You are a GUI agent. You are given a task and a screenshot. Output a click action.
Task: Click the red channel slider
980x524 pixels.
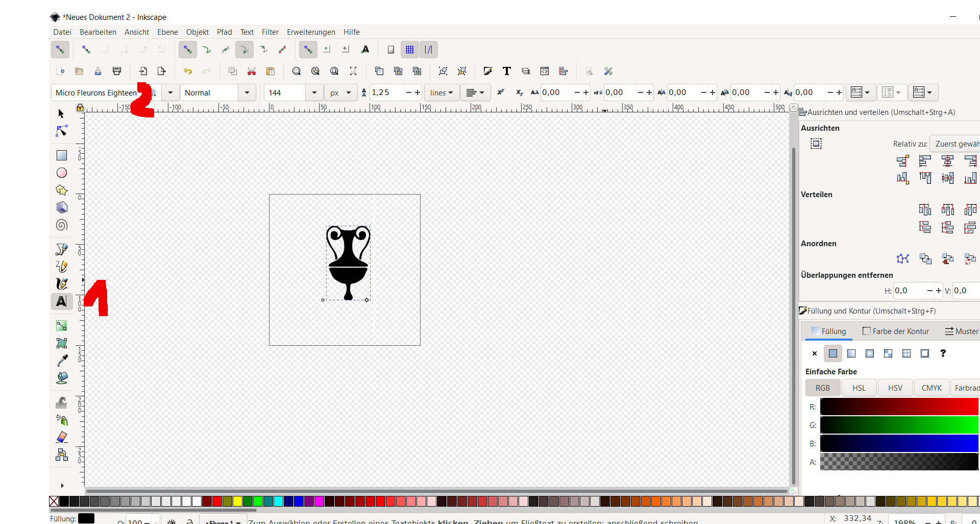pyautogui.click(x=899, y=407)
